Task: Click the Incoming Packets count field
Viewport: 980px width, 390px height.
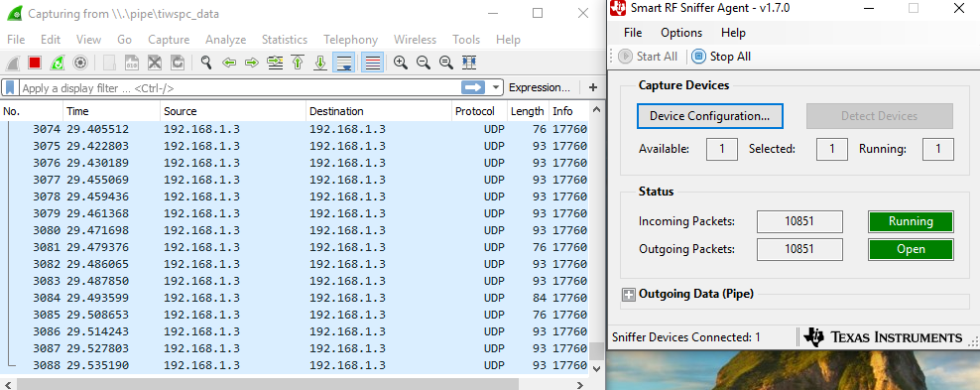Action: 800,221
